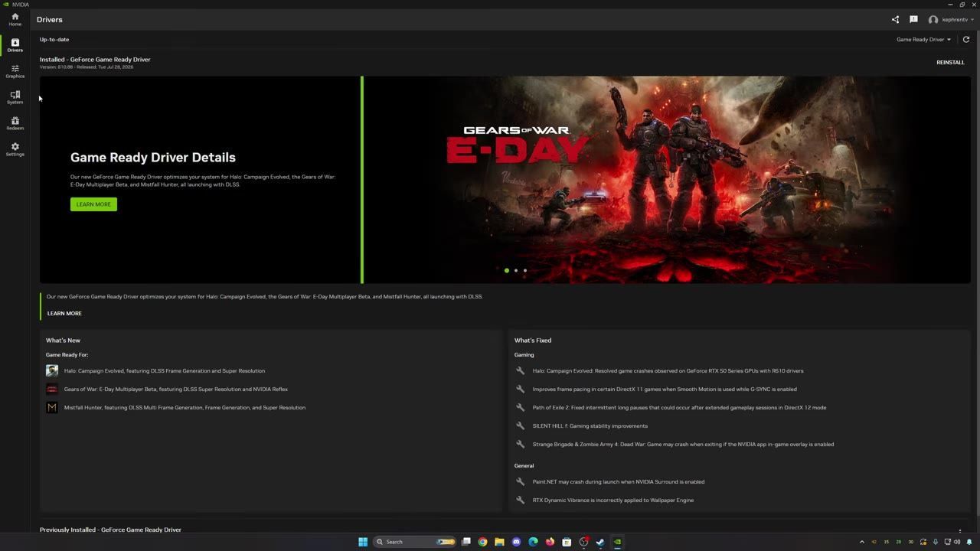Click wrench icon beside Smooth Motion frame pacing fix
This screenshot has height=551, width=980.
521,389
